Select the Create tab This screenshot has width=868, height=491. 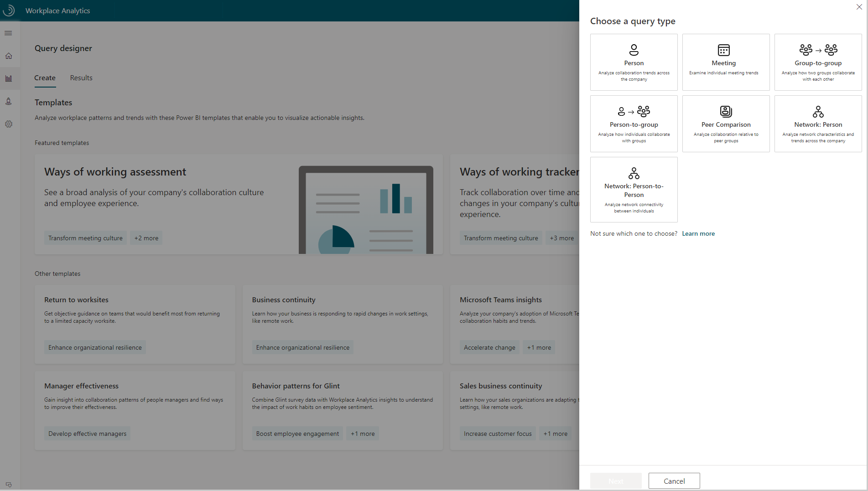point(44,78)
